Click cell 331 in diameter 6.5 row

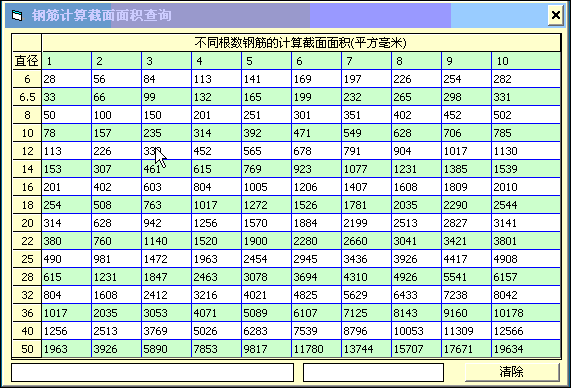click(526, 97)
